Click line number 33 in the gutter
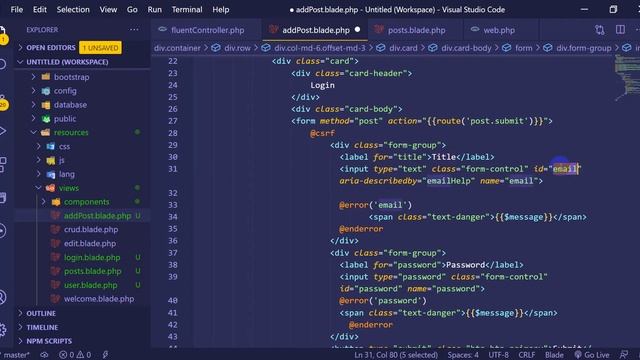This screenshot has width=640, height=360. coord(173,205)
